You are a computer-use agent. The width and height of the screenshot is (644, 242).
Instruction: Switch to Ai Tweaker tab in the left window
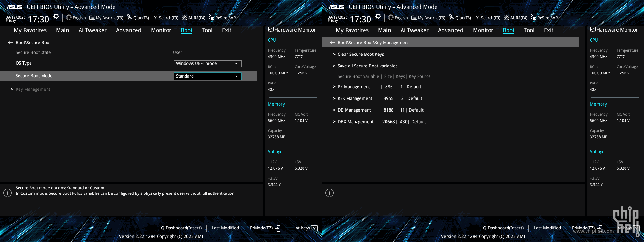tap(92, 30)
